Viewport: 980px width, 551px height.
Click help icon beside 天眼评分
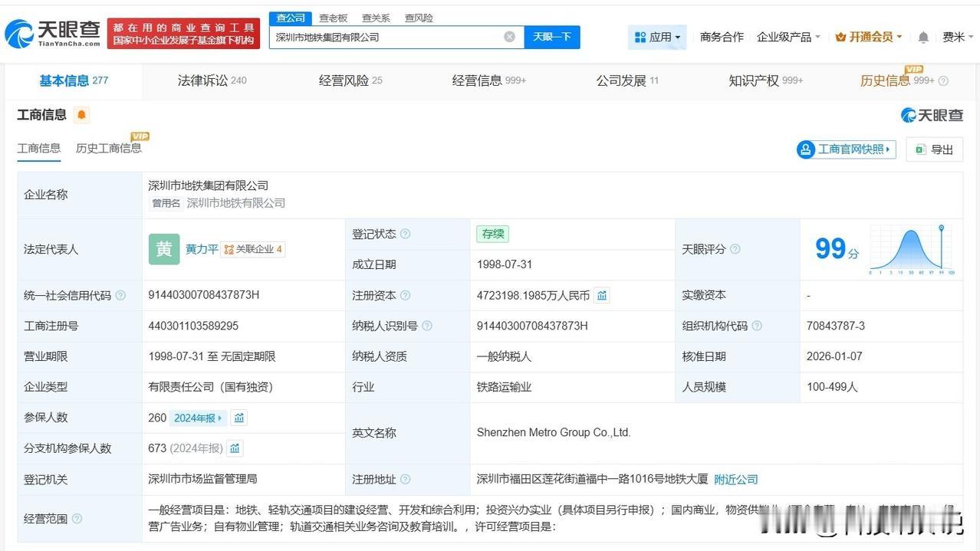[x=735, y=249]
